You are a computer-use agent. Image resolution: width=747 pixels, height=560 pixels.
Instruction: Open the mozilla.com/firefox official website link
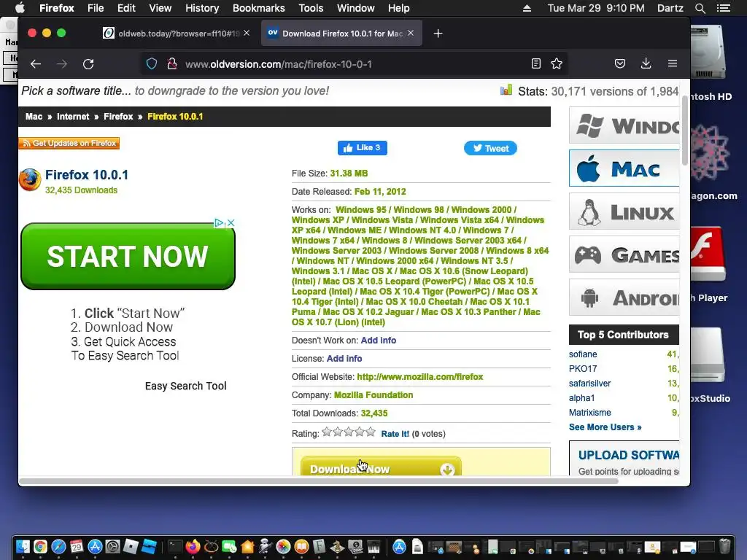pyautogui.click(x=419, y=377)
